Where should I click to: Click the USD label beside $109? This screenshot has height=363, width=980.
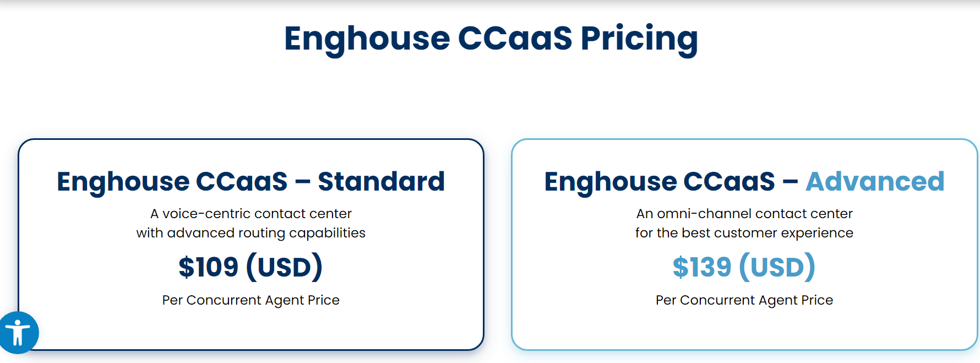coord(284,267)
